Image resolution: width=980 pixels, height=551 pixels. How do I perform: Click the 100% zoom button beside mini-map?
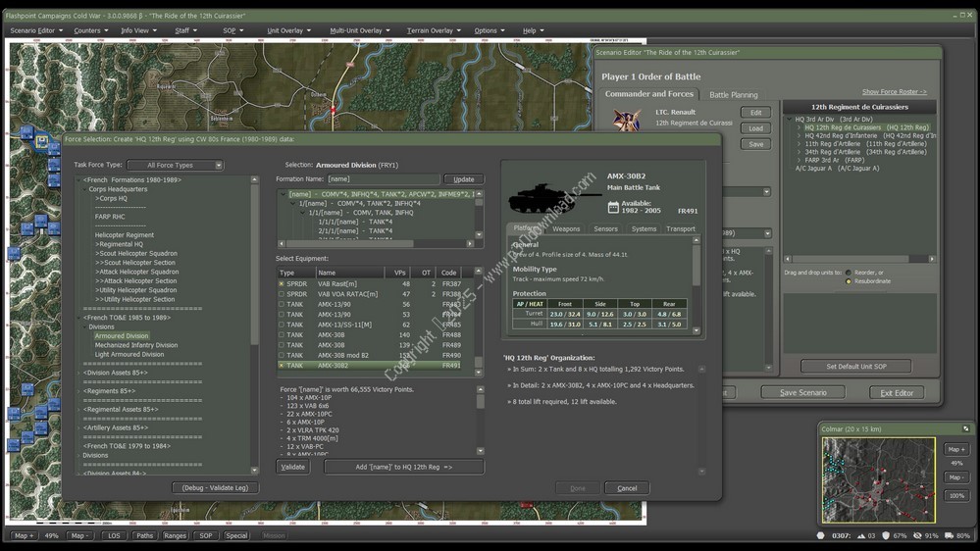pos(956,496)
